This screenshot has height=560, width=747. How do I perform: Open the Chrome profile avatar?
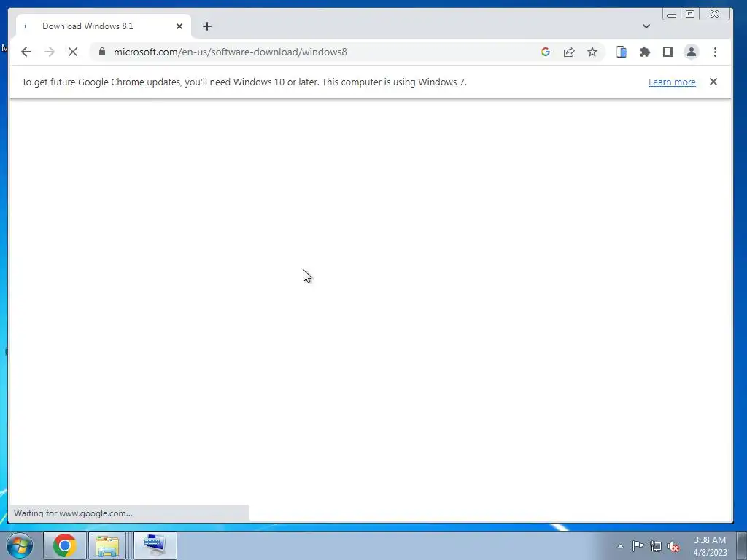(x=692, y=52)
